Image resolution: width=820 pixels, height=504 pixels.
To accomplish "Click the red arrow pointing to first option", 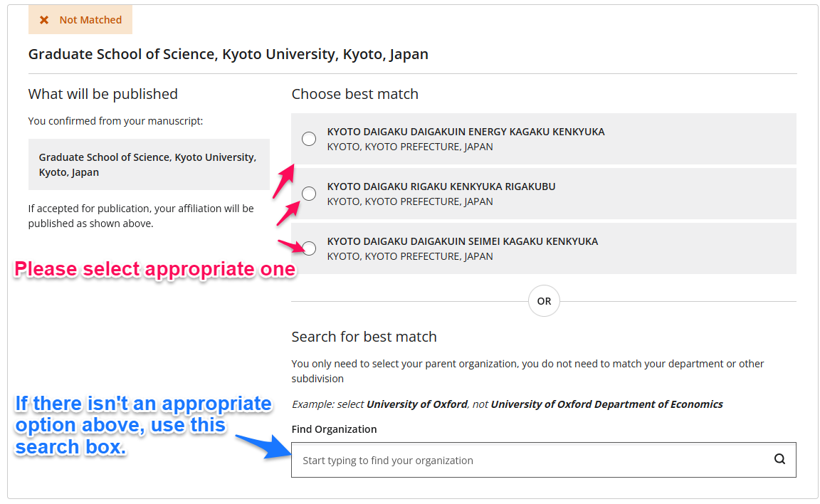I will coord(283,182).
